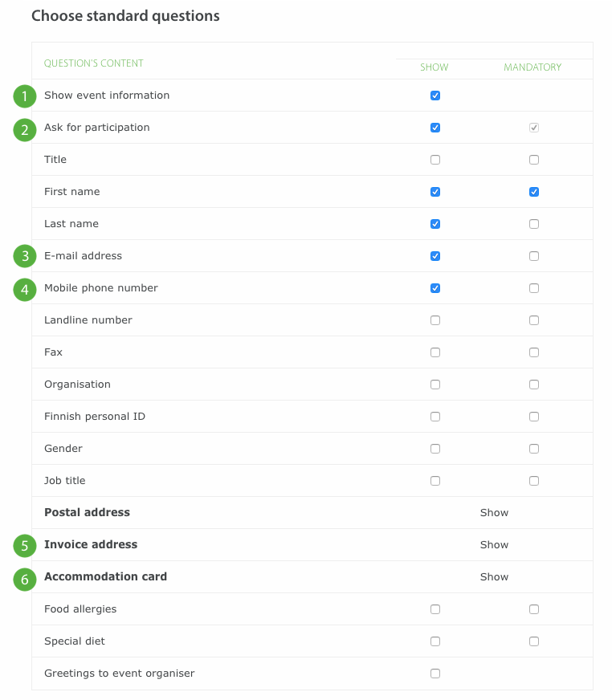Expand Postal address via its Show link
The image size is (612, 700).
pos(494,512)
